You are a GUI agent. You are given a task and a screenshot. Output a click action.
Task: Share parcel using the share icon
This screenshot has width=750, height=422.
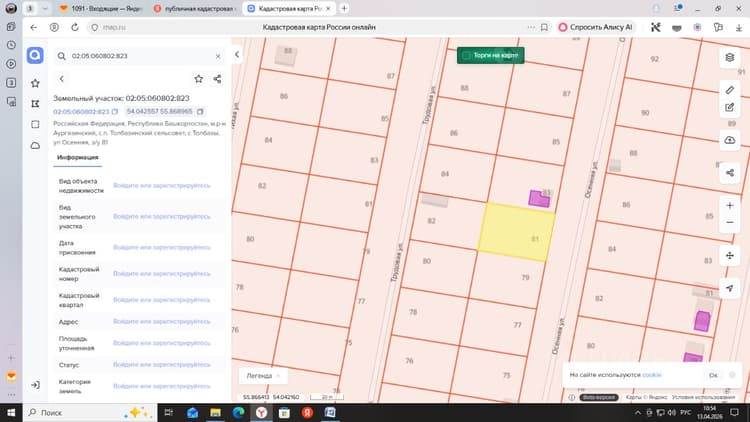click(217, 79)
